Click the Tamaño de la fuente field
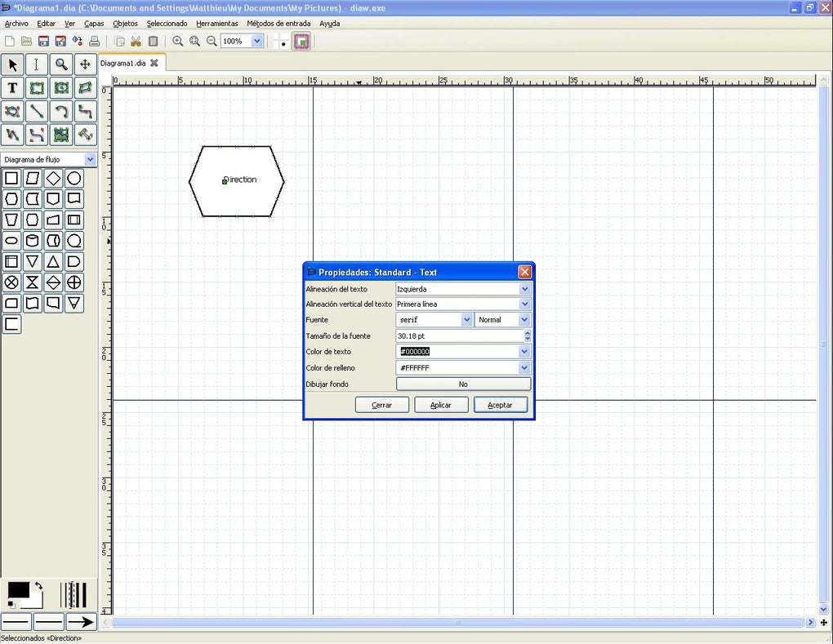The image size is (833, 644). click(x=460, y=335)
